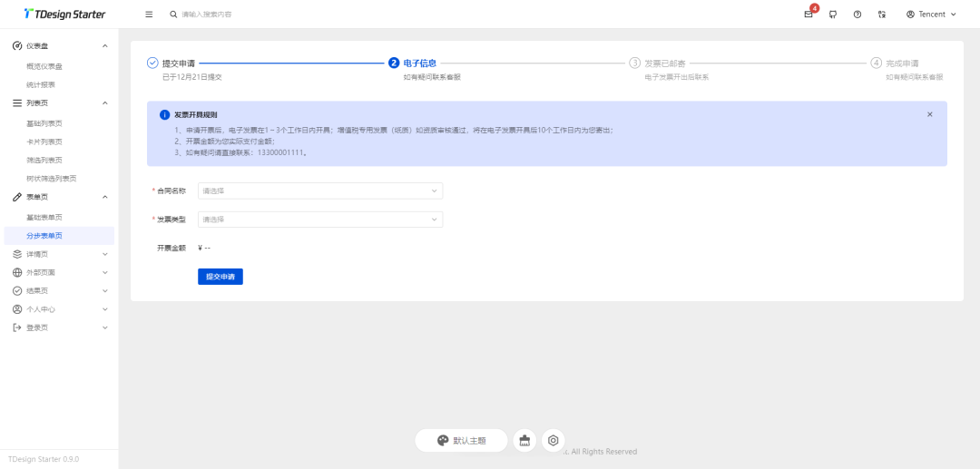Viewport: 980px width, 469px height.
Task: Select 卡片列表页 in the sidebar
Action: pos(44,142)
